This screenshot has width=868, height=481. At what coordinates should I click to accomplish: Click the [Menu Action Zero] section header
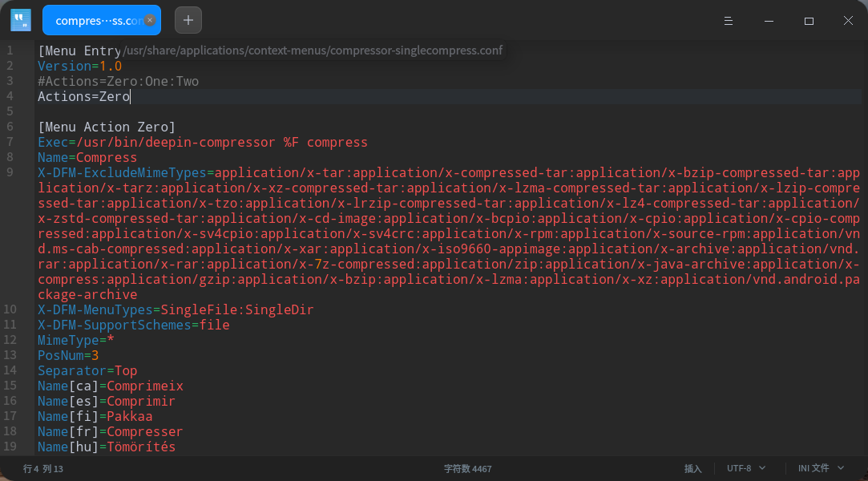tap(107, 127)
